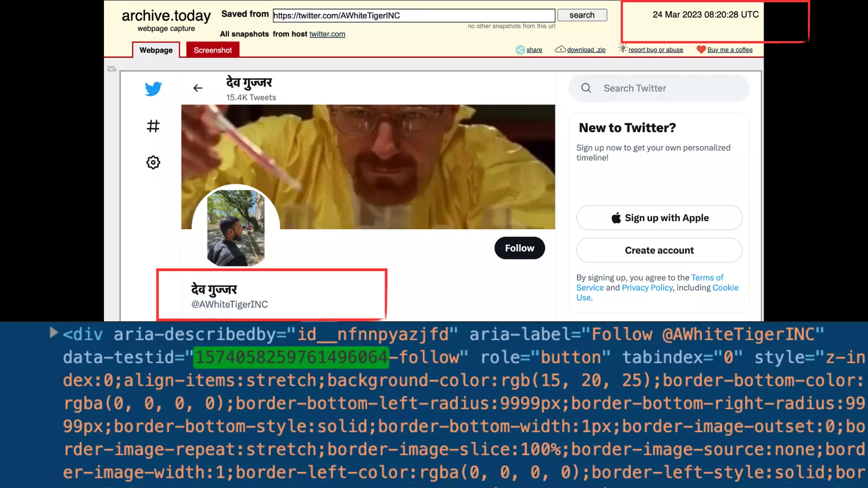Viewport: 868px width, 488px height.
Task: Switch to the Webpage tab
Action: click(x=156, y=50)
